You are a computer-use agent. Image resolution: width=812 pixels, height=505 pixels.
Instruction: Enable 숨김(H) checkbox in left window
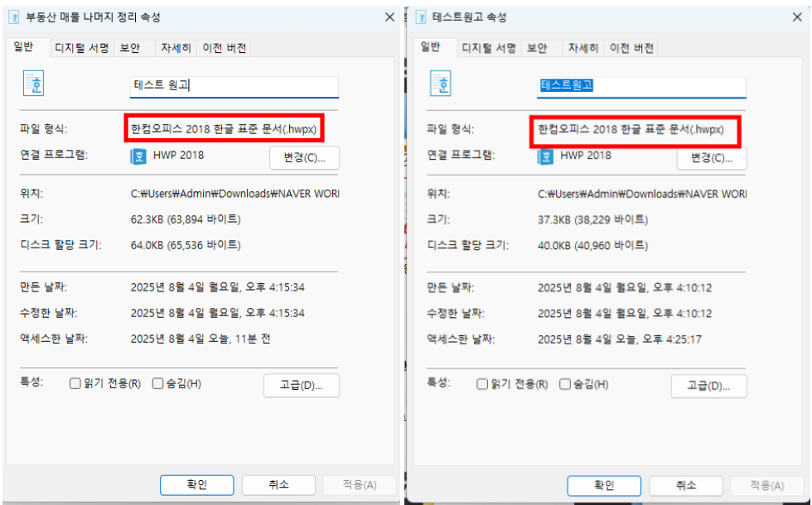(158, 383)
